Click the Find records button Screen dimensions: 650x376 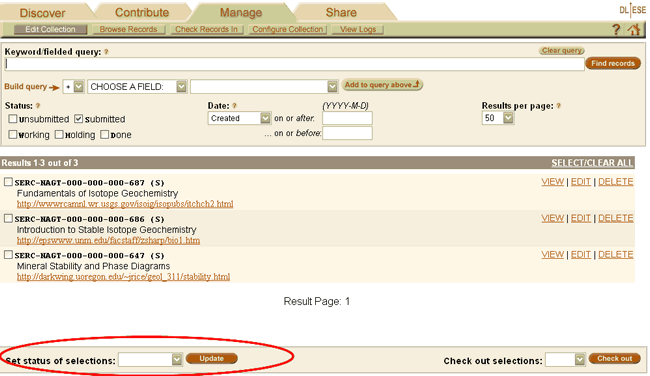tap(613, 63)
